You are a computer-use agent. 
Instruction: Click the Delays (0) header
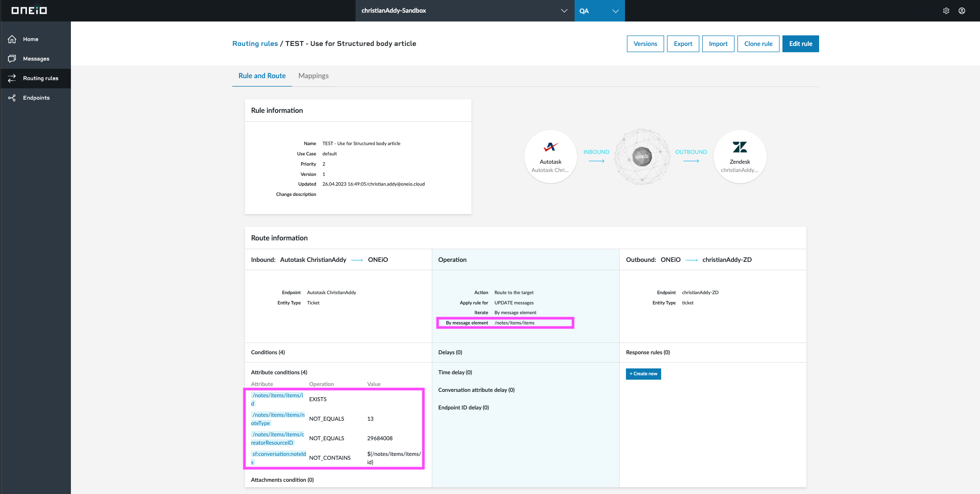click(450, 352)
